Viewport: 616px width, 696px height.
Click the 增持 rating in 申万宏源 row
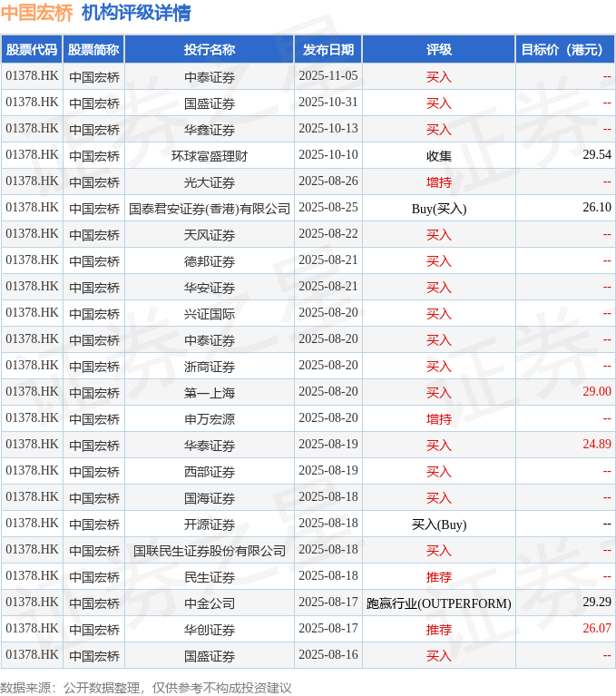coord(439,419)
